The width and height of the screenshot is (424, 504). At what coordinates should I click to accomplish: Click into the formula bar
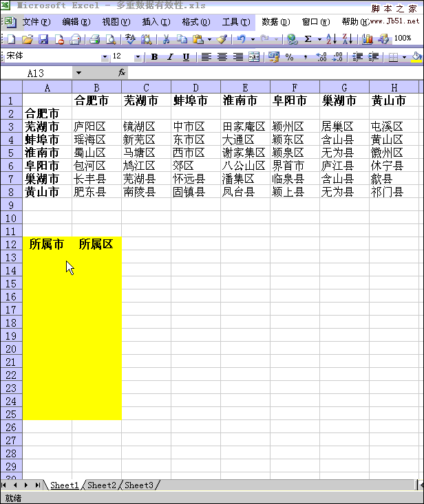click(275, 74)
